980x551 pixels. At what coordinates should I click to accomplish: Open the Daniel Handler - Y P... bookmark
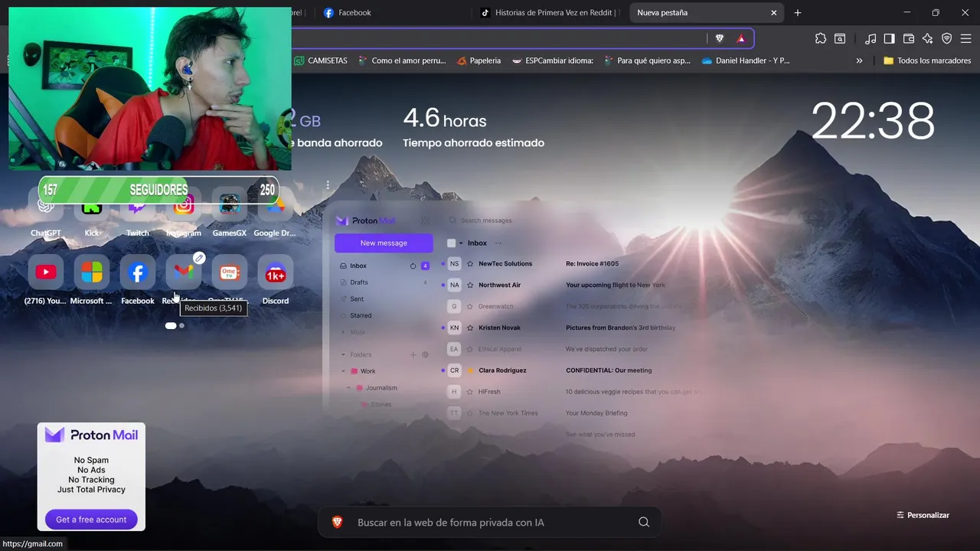[746, 60]
